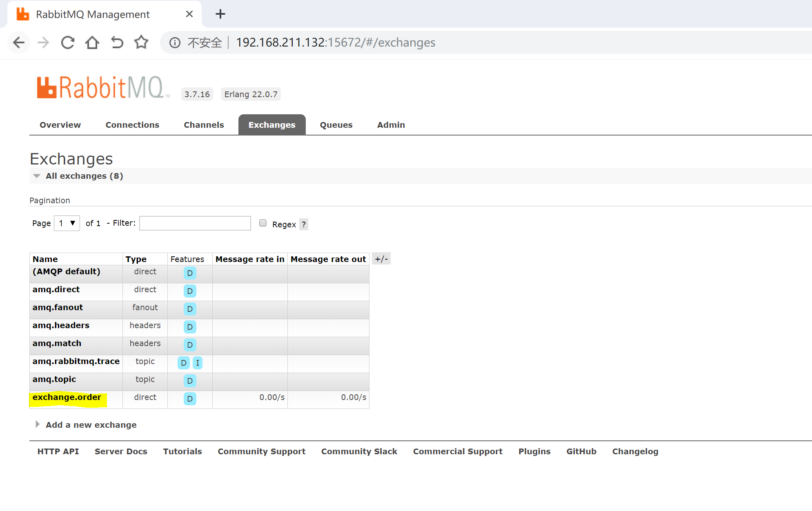Click D badge for AMQP default
This screenshot has width=812, height=511.
tap(190, 273)
